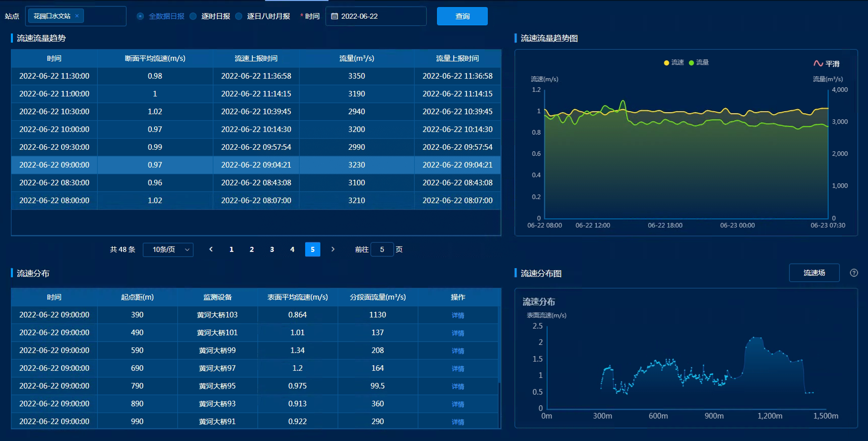
Task: Click the next page arrow in pagination
Action: pyautogui.click(x=333, y=249)
